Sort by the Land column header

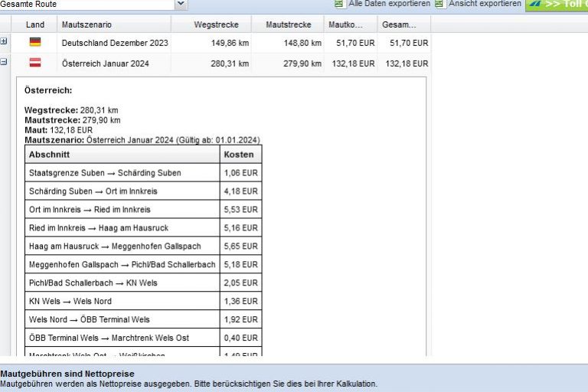tap(35, 25)
